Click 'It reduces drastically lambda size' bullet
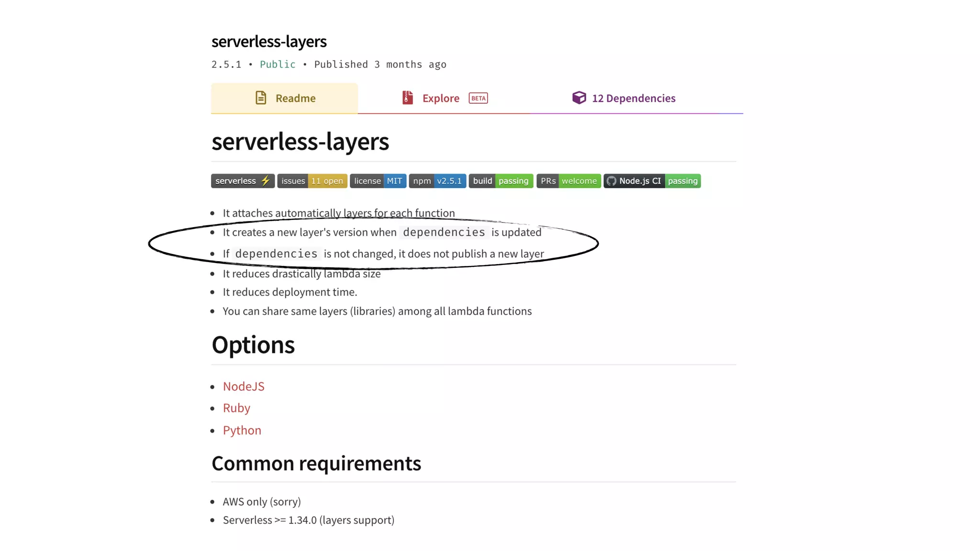The width and height of the screenshot is (980, 551). [301, 274]
